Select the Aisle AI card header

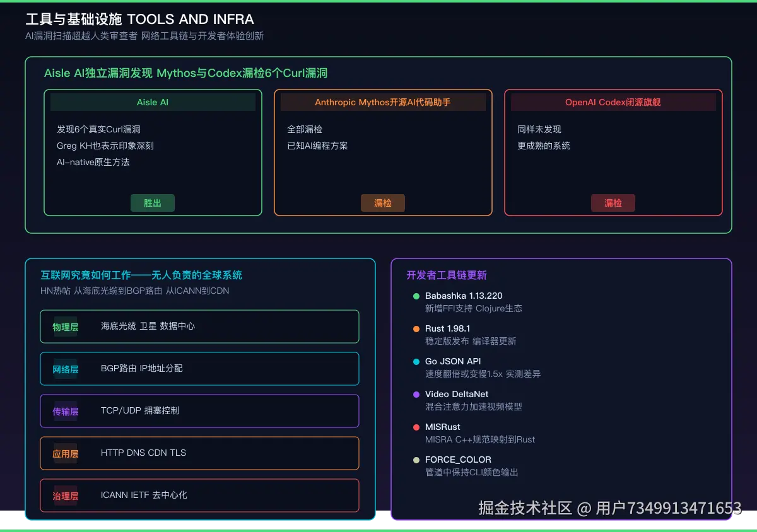(x=153, y=102)
